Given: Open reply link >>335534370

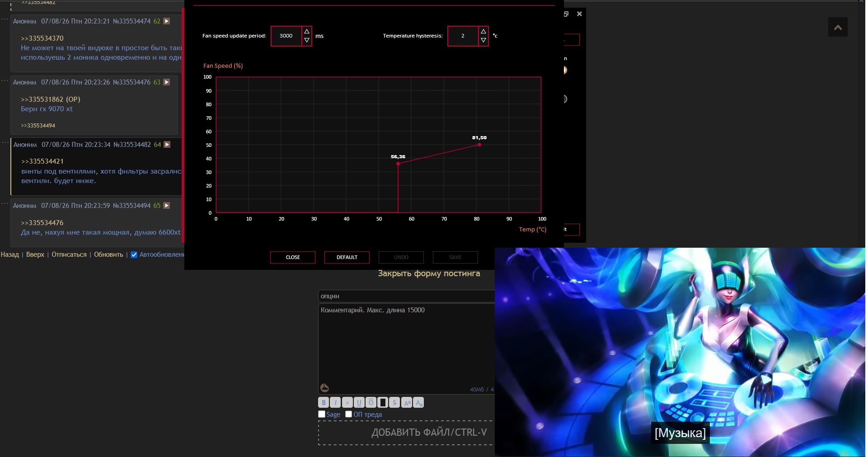Looking at the screenshot, I should pos(42,38).
